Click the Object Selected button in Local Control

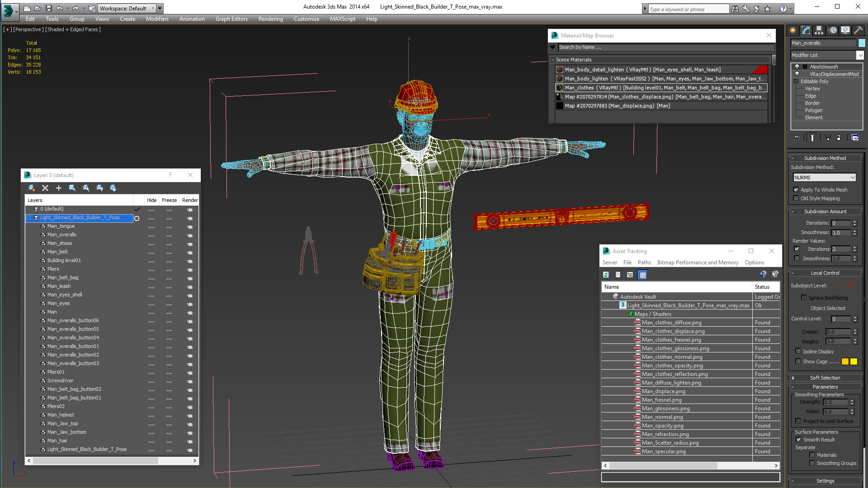click(x=827, y=308)
